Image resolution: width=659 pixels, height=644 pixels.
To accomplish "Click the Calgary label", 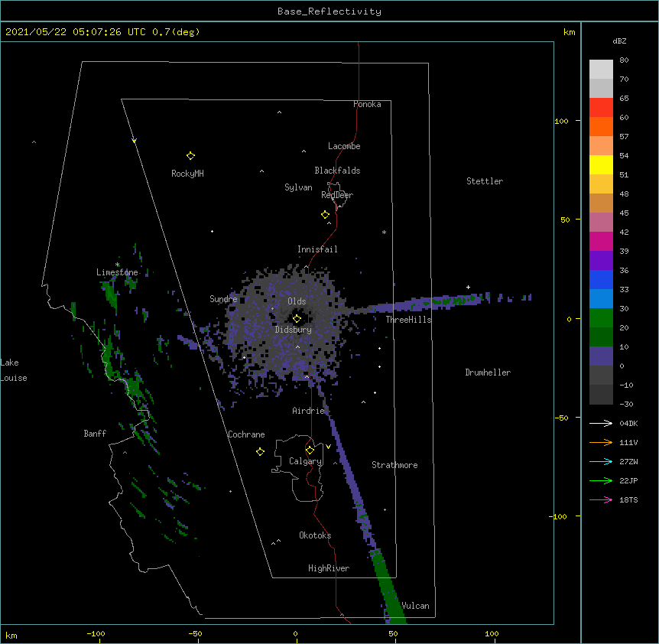I will click(306, 461).
